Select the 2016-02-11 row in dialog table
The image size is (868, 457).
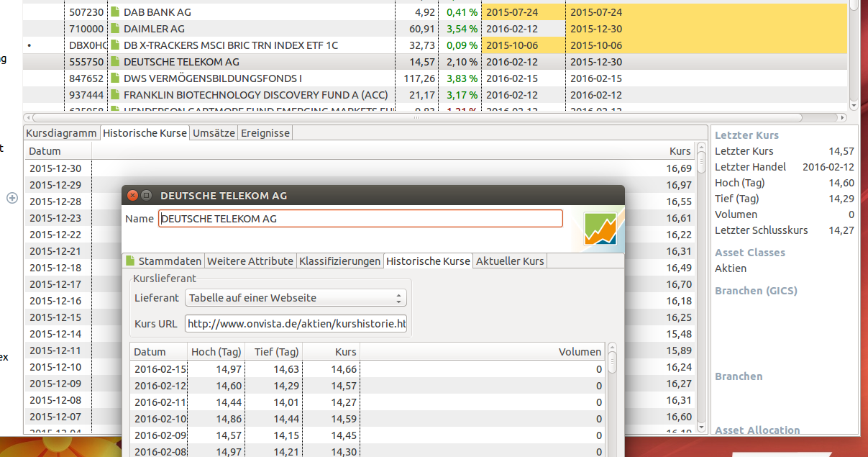[367, 402]
